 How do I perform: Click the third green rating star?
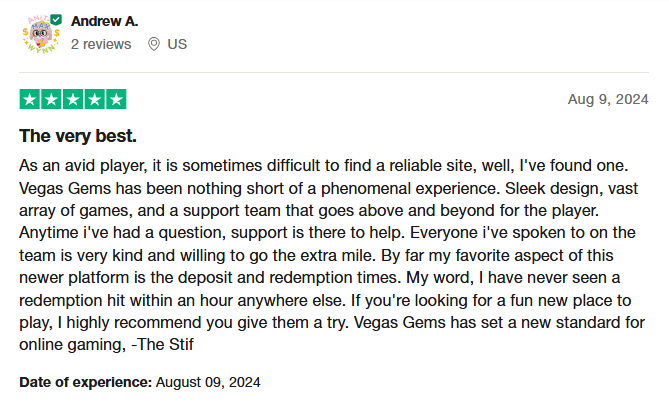click(73, 99)
